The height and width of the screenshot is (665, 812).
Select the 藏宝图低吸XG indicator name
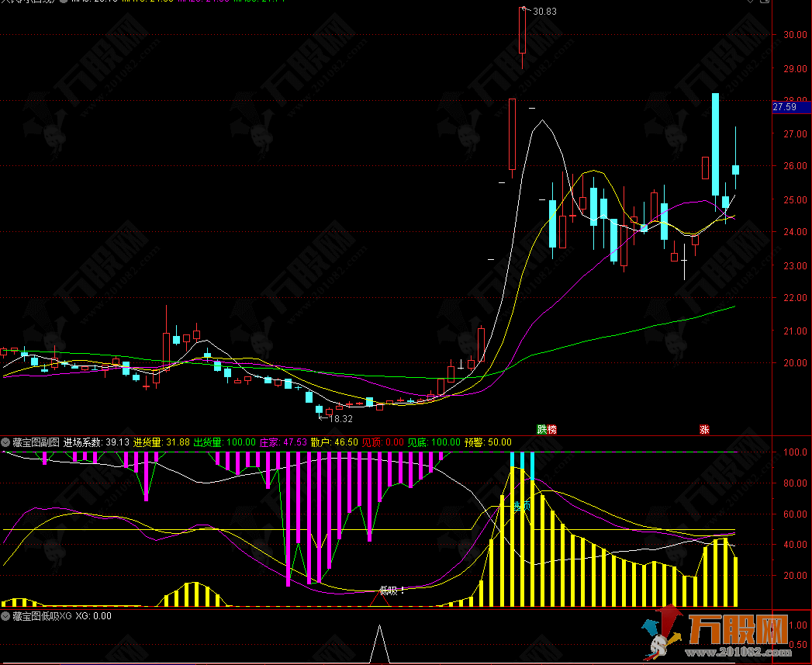click(x=42, y=615)
